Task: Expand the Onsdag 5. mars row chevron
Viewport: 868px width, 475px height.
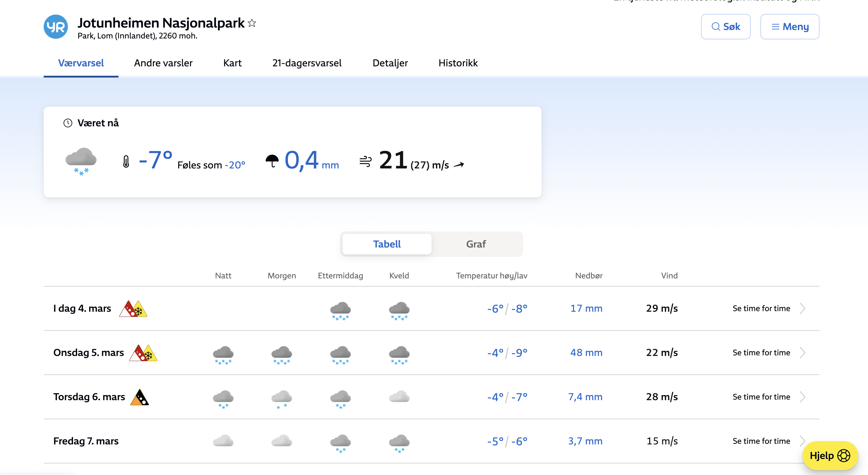Action: point(803,352)
